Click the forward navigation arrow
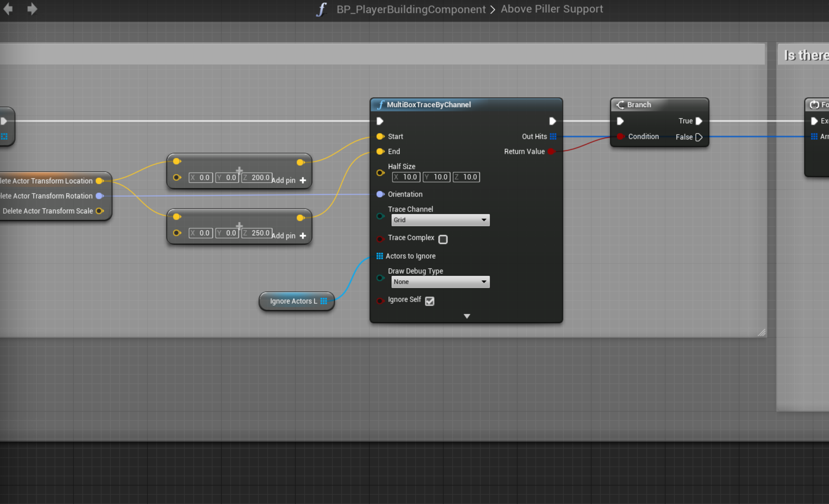Image resolution: width=829 pixels, height=504 pixels. pos(32,9)
